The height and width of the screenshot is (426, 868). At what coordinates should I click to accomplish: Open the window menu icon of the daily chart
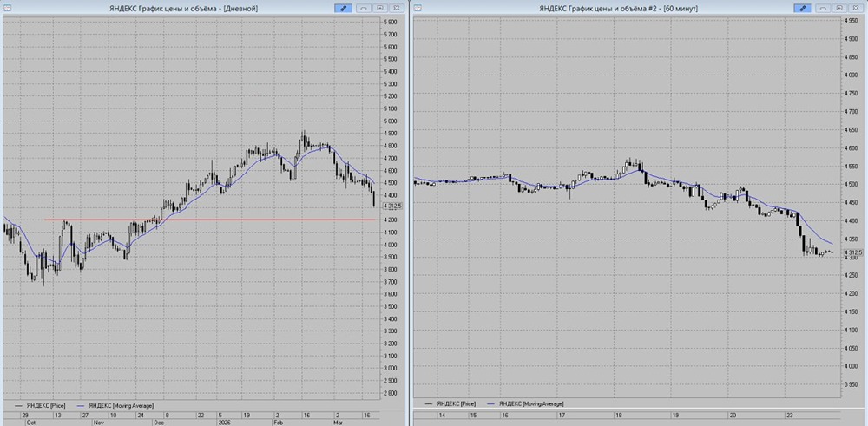tap(6, 9)
